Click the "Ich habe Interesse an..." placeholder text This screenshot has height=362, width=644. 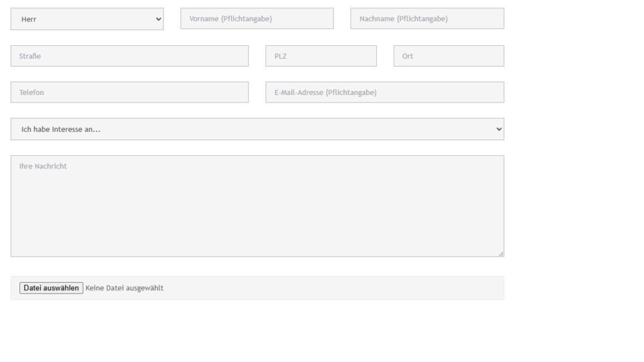coord(61,129)
